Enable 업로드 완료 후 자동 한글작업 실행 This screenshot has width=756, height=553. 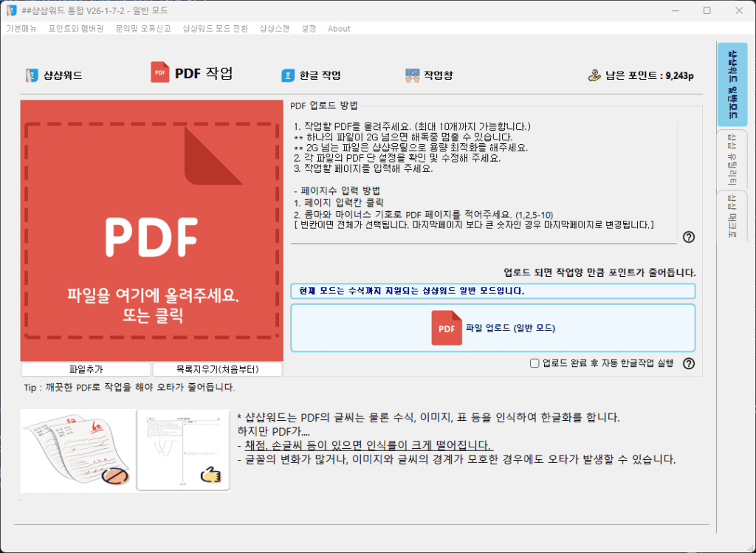(x=535, y=363)
